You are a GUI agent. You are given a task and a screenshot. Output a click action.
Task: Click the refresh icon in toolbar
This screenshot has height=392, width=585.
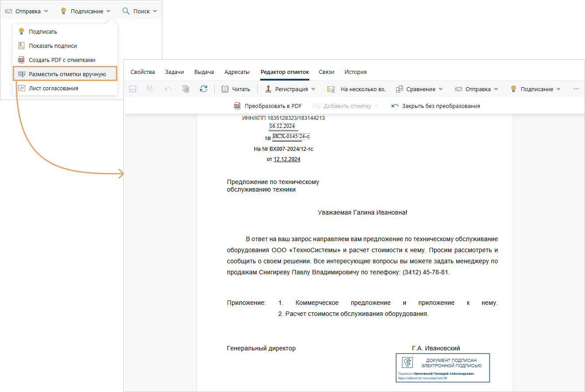204,89
